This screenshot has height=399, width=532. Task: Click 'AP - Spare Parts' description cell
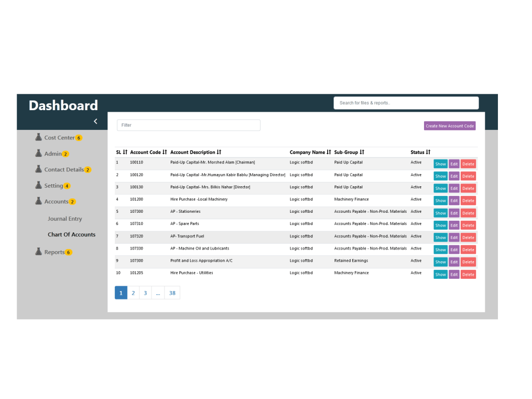(185, 223)
